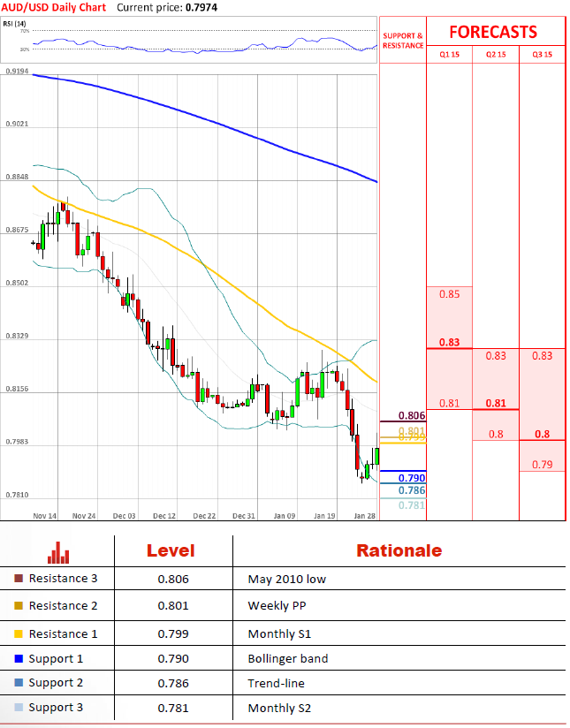
Task: Click the Q2 15 forecast column header
Action: 496,54
